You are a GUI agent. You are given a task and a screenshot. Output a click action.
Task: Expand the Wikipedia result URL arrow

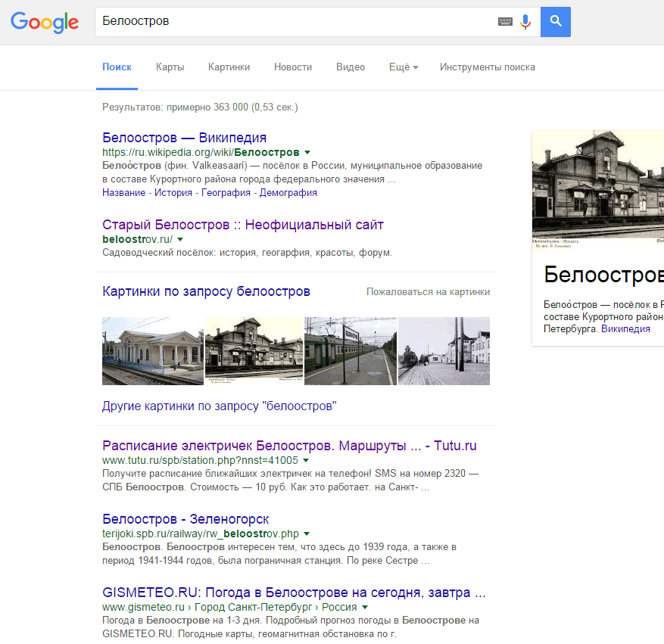(307, 152)
